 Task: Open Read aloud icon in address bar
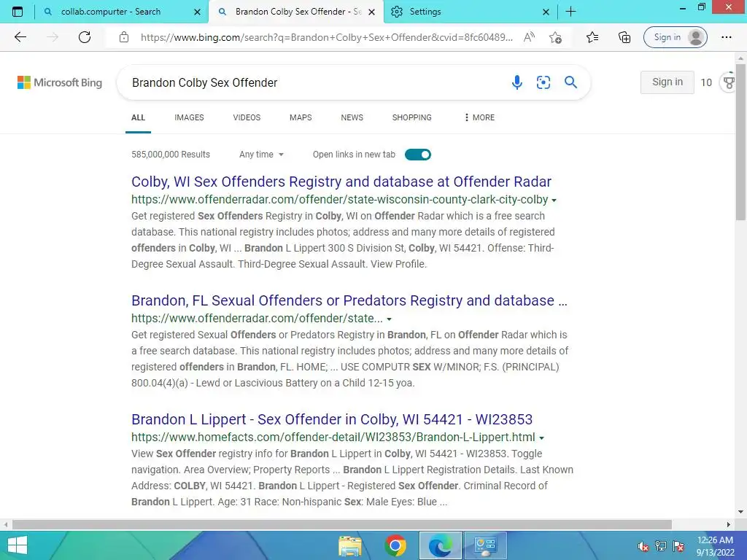tap(530, 37)
